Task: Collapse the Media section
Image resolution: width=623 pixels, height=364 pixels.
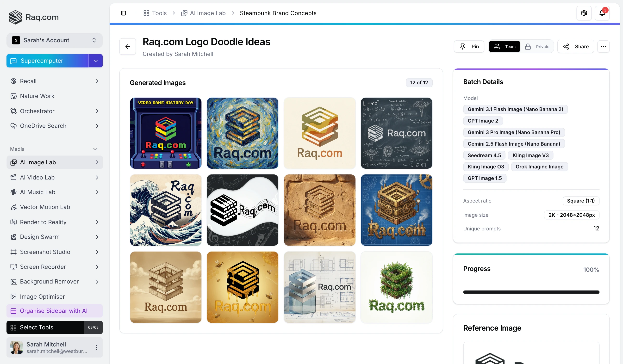Action: click(x=95, y=149)
